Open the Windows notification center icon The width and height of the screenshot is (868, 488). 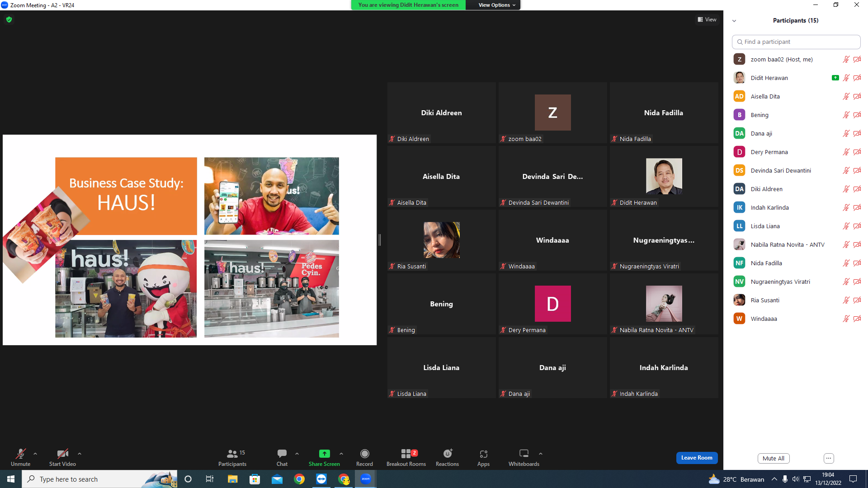pos(853,479)
